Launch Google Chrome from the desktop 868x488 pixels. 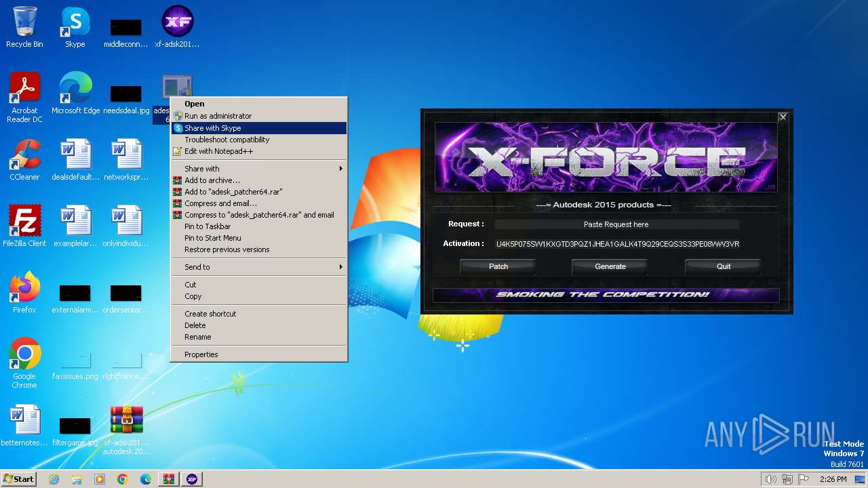24,363
